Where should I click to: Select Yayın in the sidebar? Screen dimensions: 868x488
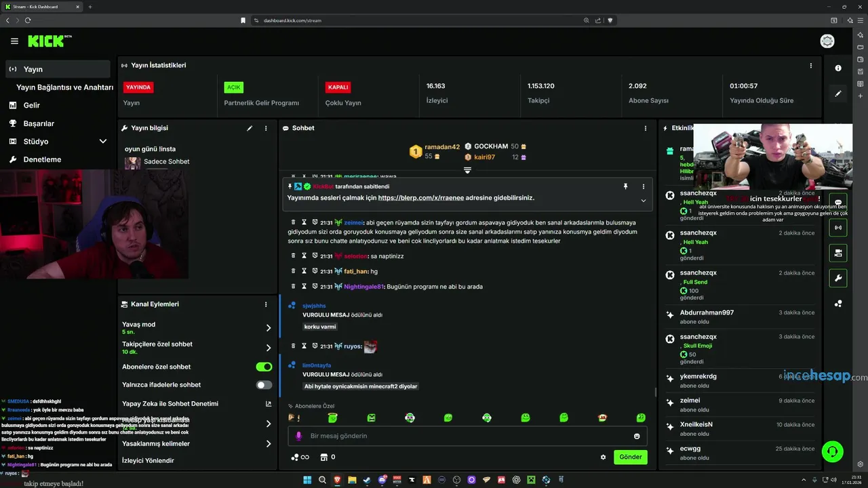(58, 69)
